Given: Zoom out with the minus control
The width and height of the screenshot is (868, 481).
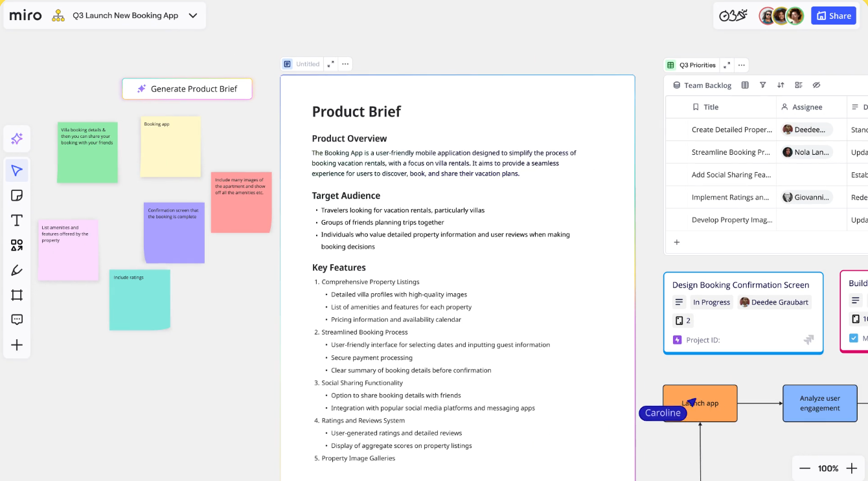Looking at the screenshot, I should tap(805, 468).
